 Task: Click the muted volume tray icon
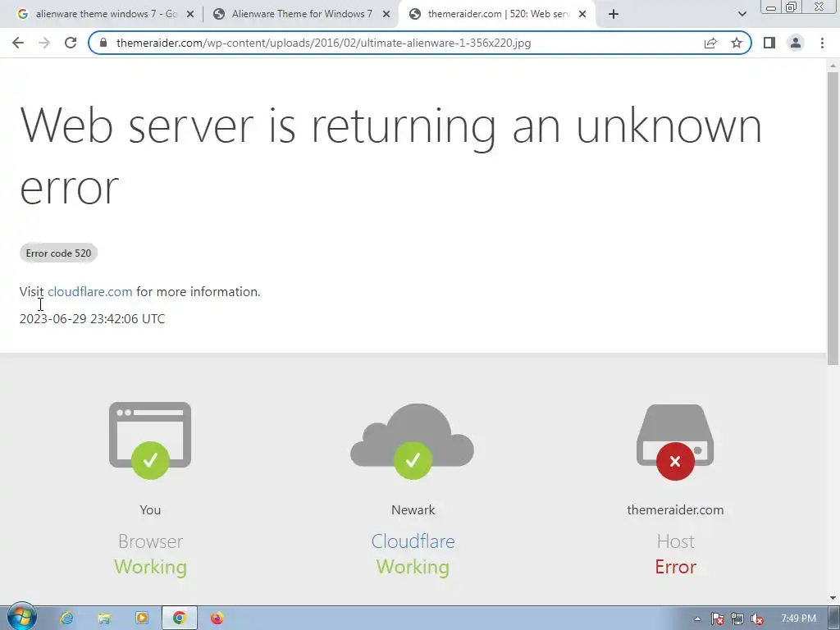[x=757, y=619]
